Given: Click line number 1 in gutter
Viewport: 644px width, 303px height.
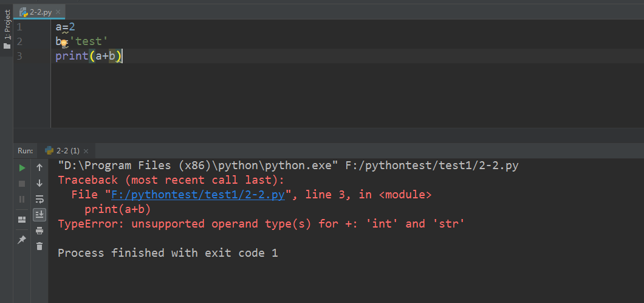Looking at the screenshot, I should [19, 27].
